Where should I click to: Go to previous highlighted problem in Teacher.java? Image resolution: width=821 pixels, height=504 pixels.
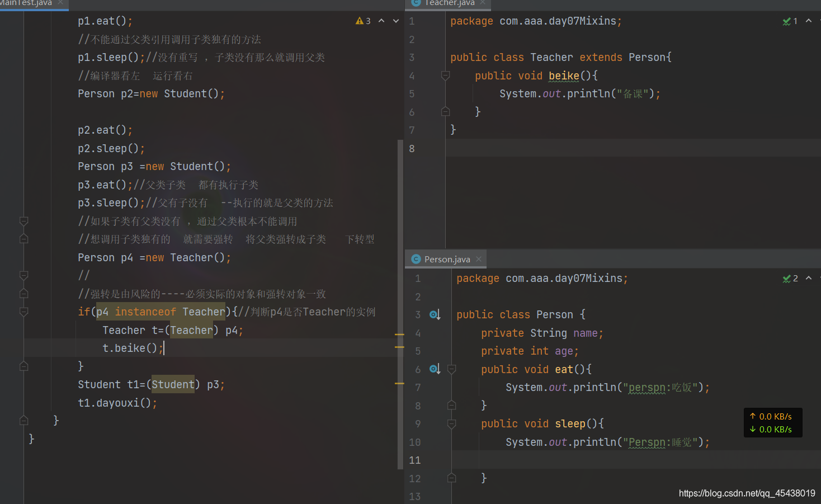click(x=809, y=21)
